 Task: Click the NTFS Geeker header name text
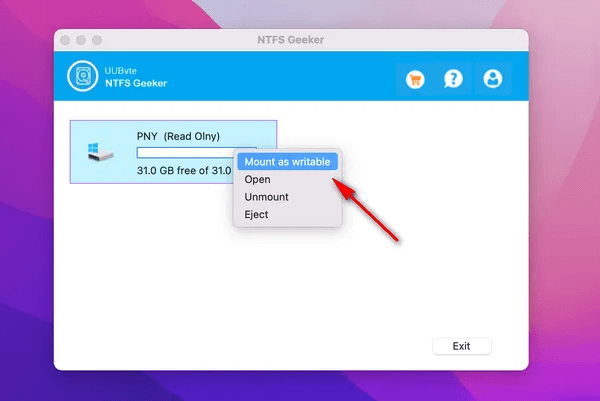136,83
